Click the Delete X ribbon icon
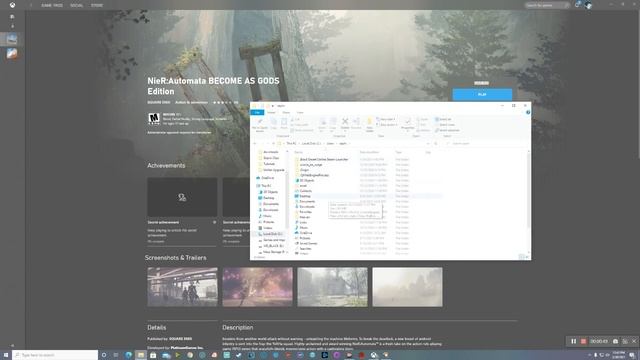This screenshot has height=360, width=640. (345, 123)
